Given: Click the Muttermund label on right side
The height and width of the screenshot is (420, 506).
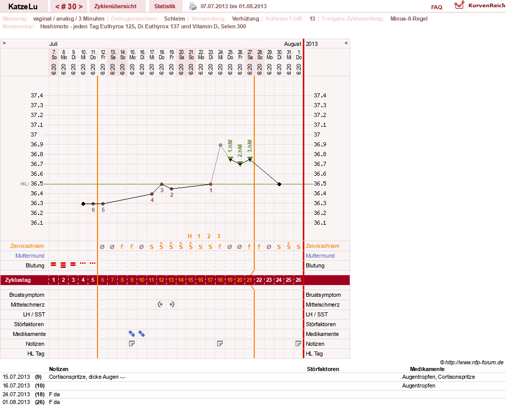Looking at the screenshot, I should pyautogui.click(x=320, y=256).
